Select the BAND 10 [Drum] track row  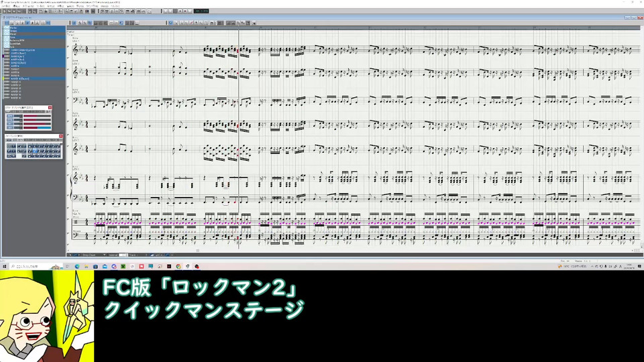[x=35, y=79]
